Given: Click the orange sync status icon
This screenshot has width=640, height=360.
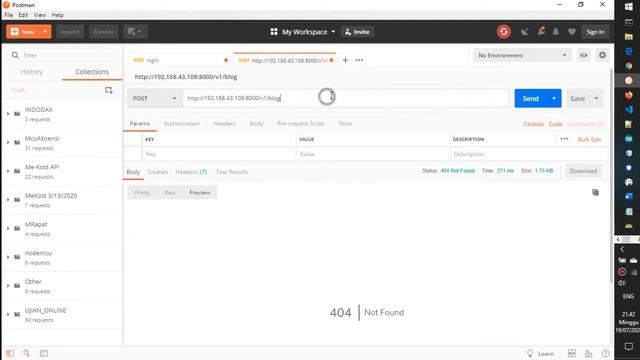Looking at the screenshot, I should (504, 32).
